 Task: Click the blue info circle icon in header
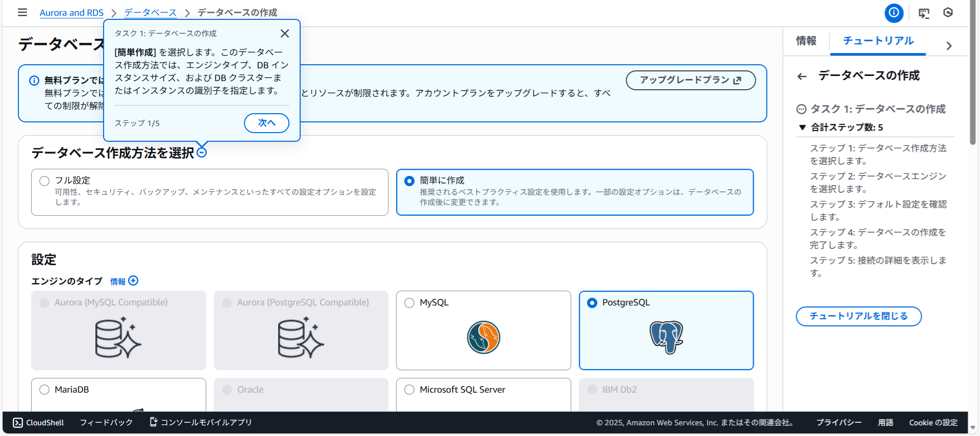pos(894,13)
